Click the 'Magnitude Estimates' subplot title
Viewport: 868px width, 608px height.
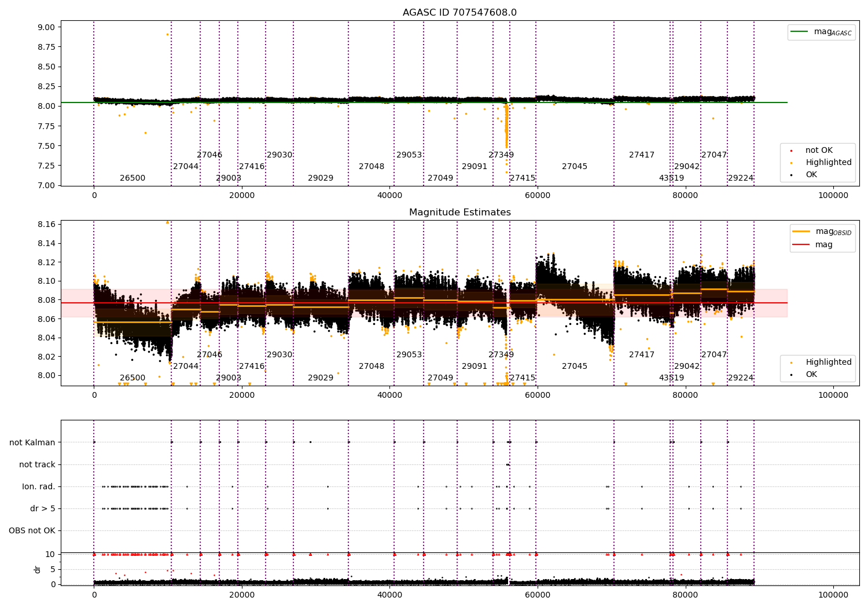(460, 213)
